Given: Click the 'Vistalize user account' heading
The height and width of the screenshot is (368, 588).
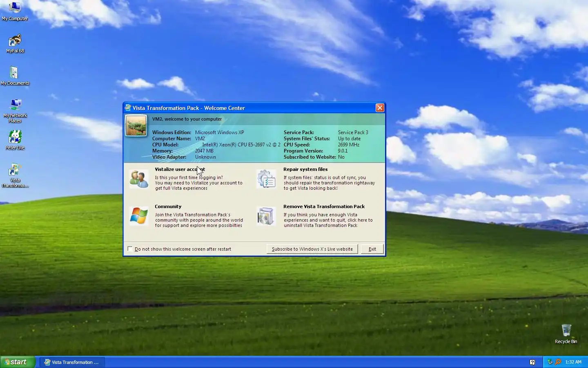Looking at the screenshot, I should (x=180, y=169).
